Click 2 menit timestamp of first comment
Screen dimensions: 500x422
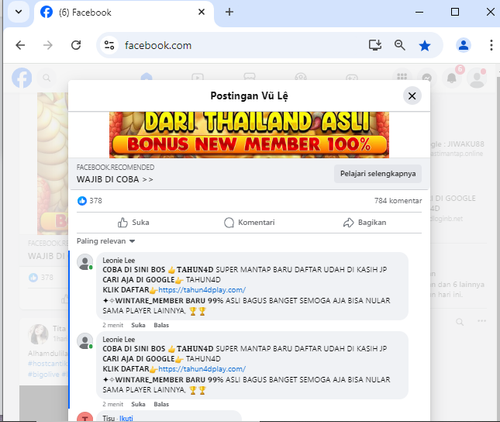[x=113, y=325]
